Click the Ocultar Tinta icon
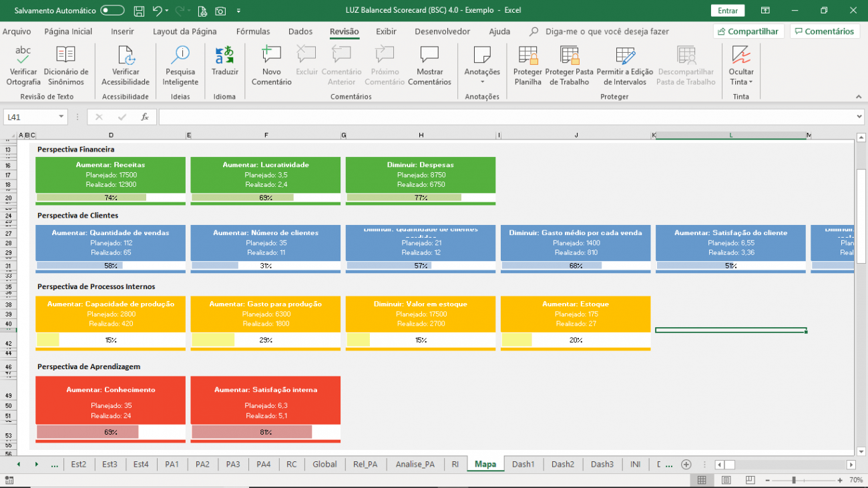The image size is (868, 488). click(x=741, y=55)
